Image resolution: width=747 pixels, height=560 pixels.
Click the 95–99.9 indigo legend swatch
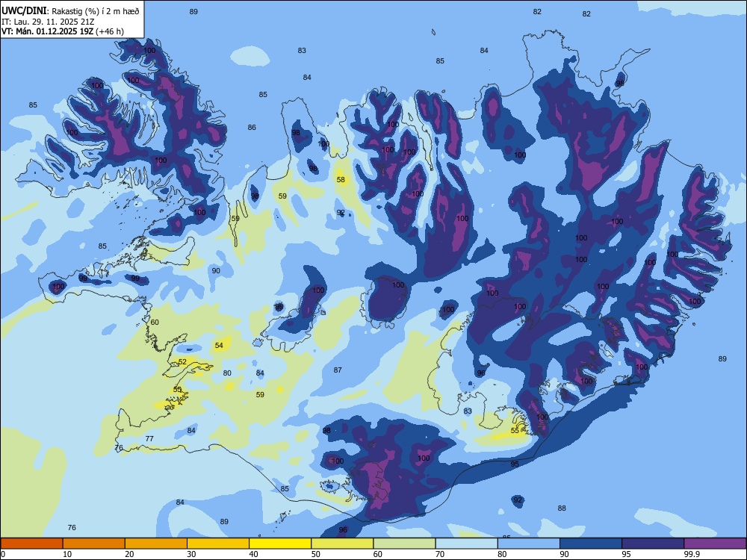(653, 544)
